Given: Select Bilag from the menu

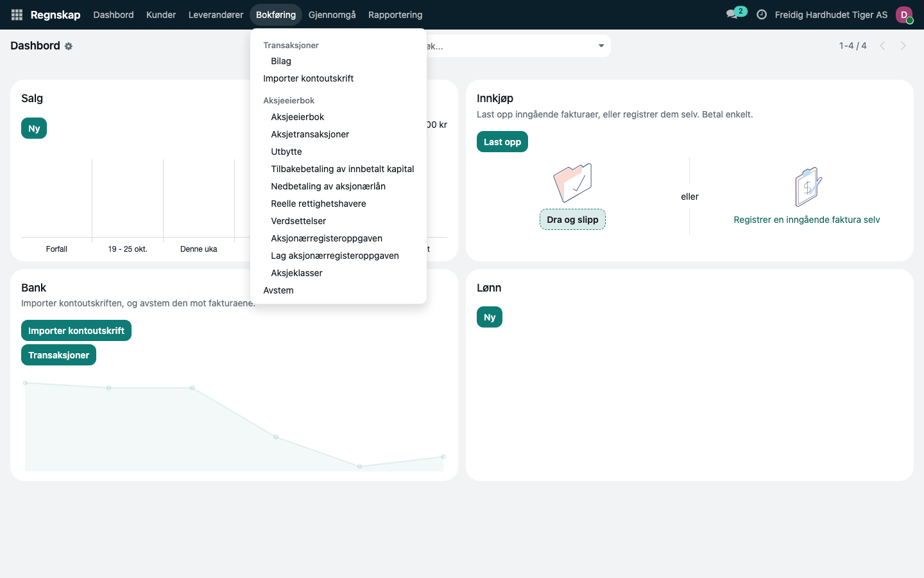Looking at the screenshot, I should coord(339,61).
